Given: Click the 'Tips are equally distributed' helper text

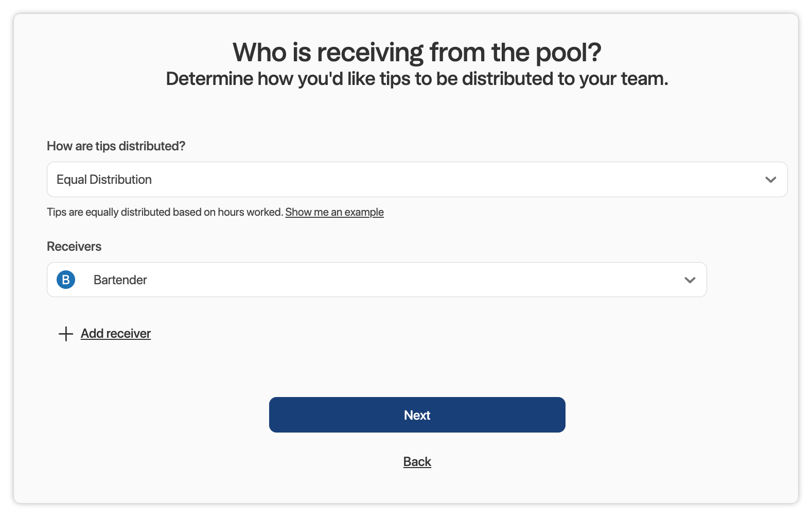Looking at the screenshot, I should click(165, 212).
